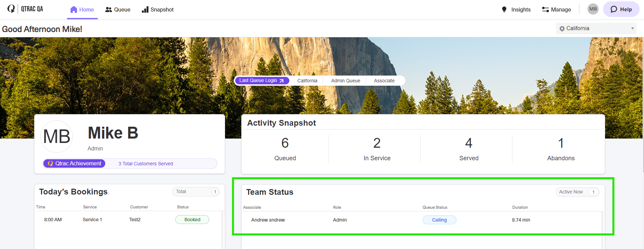Click the large MB profile picture
644x249 pixels.
[57, 137]
